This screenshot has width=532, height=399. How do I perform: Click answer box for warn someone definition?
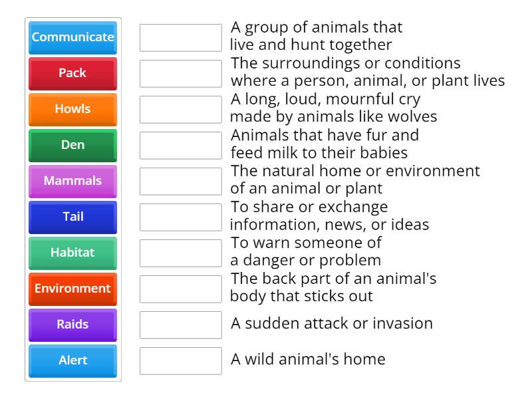pyautogui.click(x=181, y=253)
